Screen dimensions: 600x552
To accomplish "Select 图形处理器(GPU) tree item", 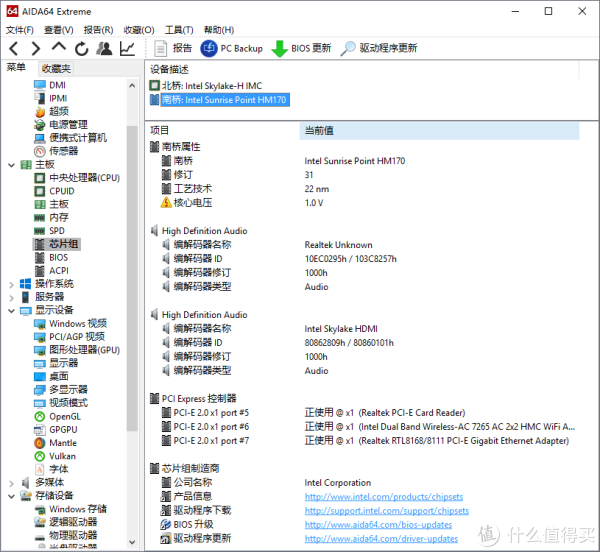I will pos(77,350).
